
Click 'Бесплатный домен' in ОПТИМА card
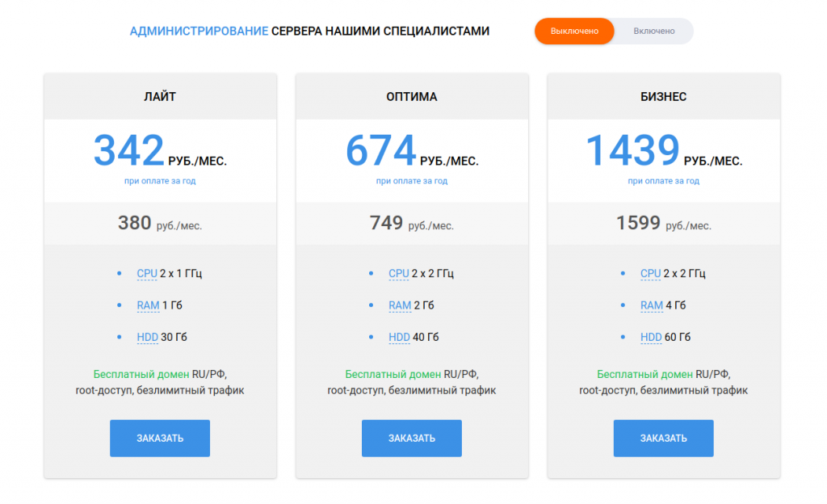(x=393, y=374)
